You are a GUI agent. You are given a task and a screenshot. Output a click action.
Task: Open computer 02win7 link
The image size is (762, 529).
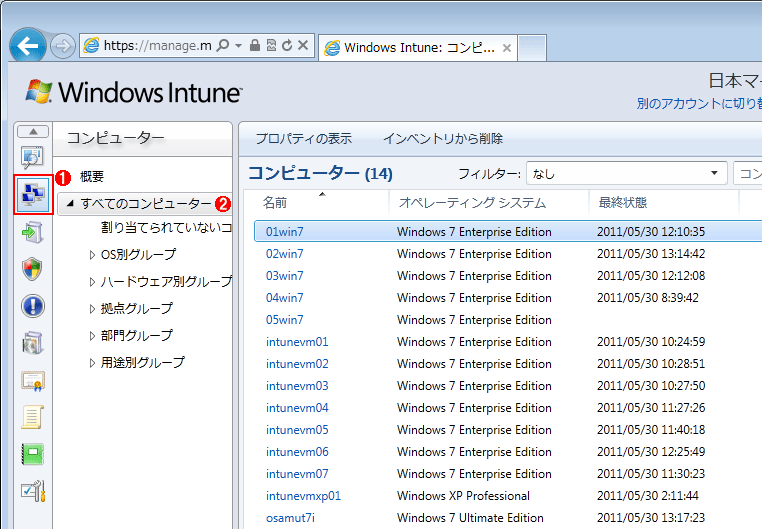click(284, 254)
